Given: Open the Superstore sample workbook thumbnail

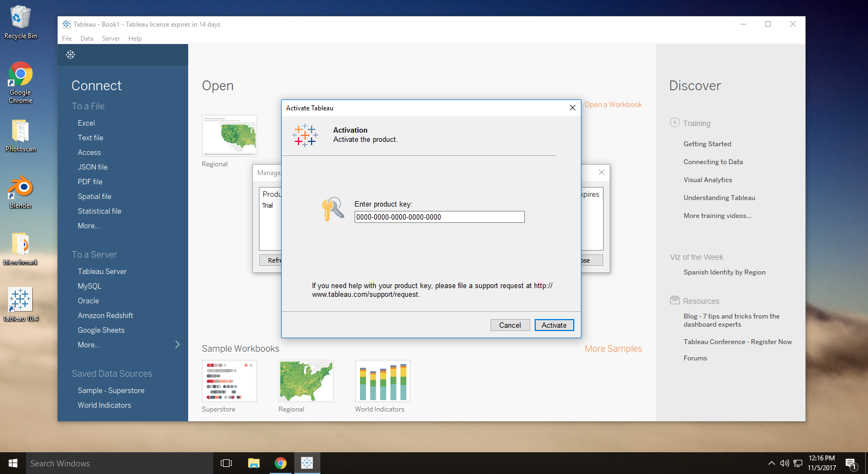Looking at the screenshot, I should pos(230,381).
